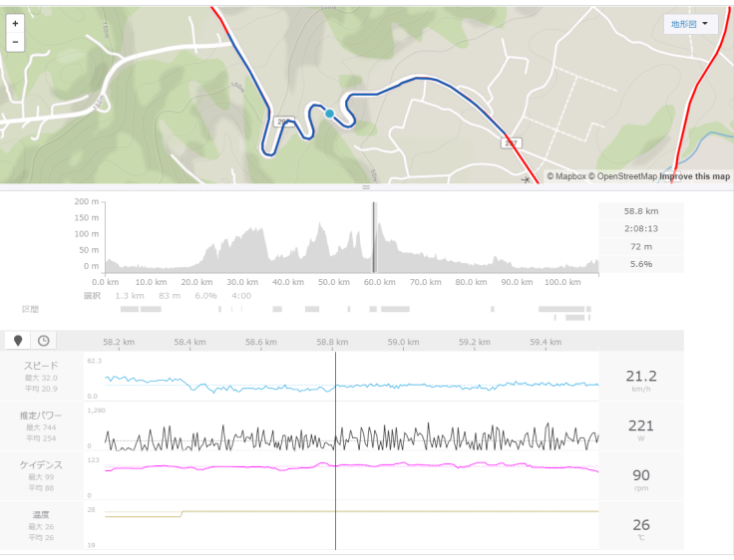Image resolution: width=734 pixels, height=560 pixels.
Task: Switch chart axis to distance pin icon
Action: (18, 341)
